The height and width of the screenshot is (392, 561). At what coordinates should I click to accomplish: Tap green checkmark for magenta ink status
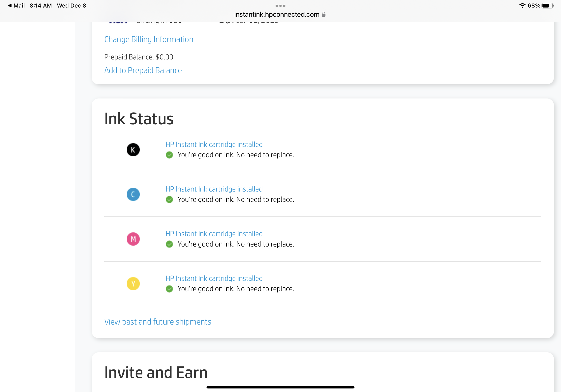(x=169, y=244)
